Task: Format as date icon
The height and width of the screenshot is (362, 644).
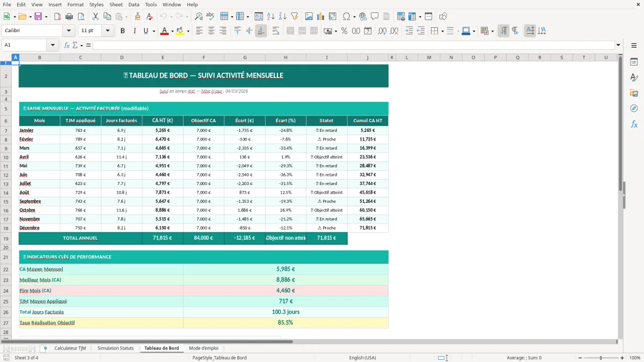Action: 368,31
